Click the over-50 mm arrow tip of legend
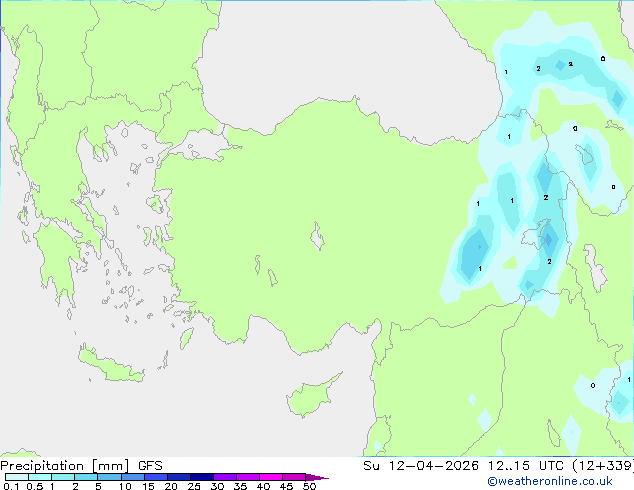The height and width of the screenshot is (490, 634). click(317, 477)
